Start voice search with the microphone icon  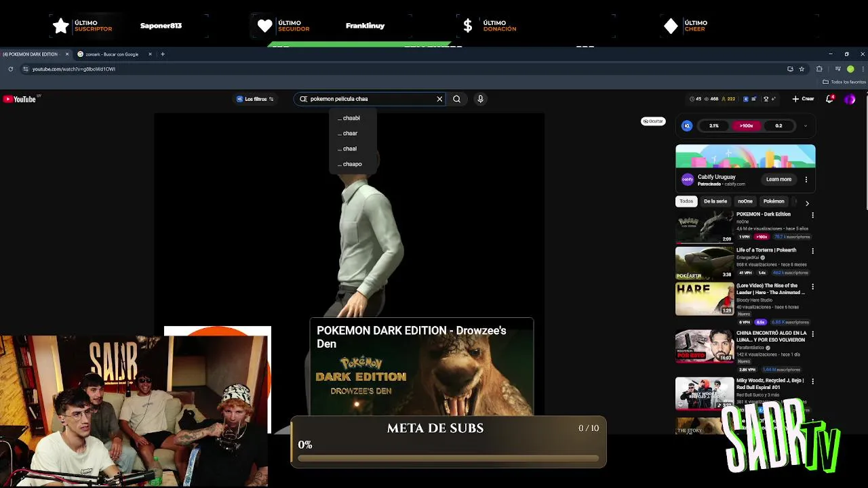tap(480, 99)
